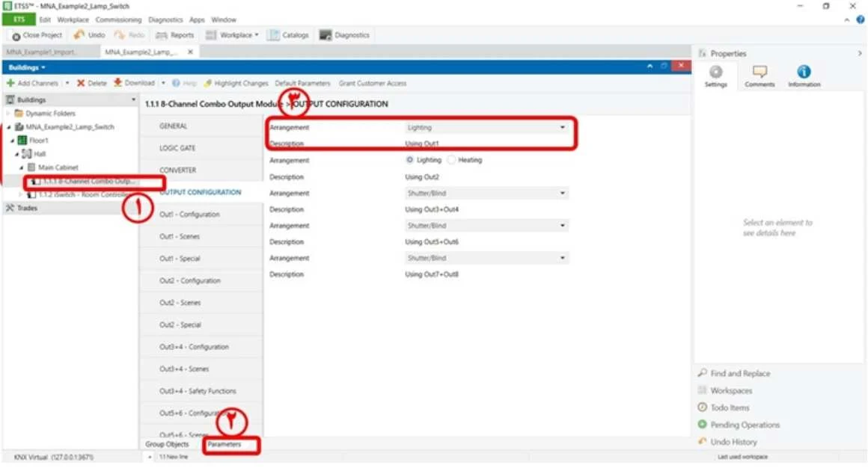Screen dimensions: 868x468
Task: Open the Commissioning menu
Action: coord(118,19)
